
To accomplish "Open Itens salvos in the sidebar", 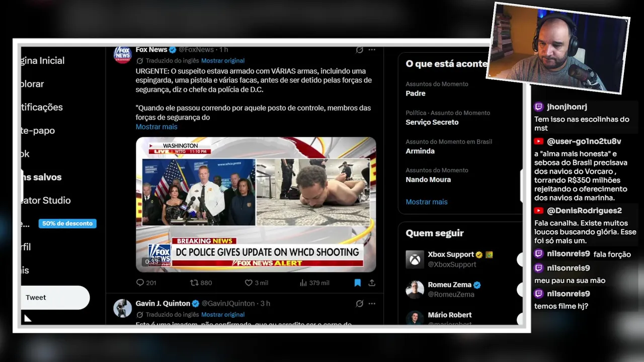I will [x=41, y=177].
